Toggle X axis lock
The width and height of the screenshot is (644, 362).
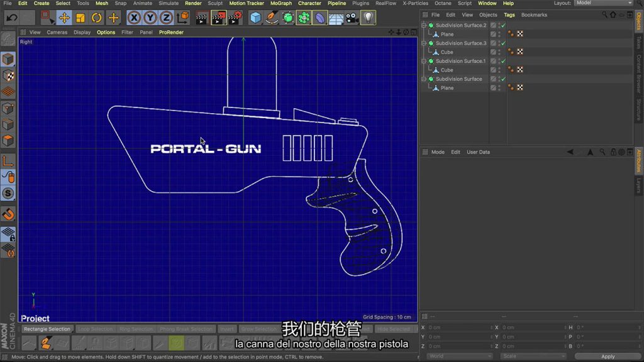click(x=134, y=18)
